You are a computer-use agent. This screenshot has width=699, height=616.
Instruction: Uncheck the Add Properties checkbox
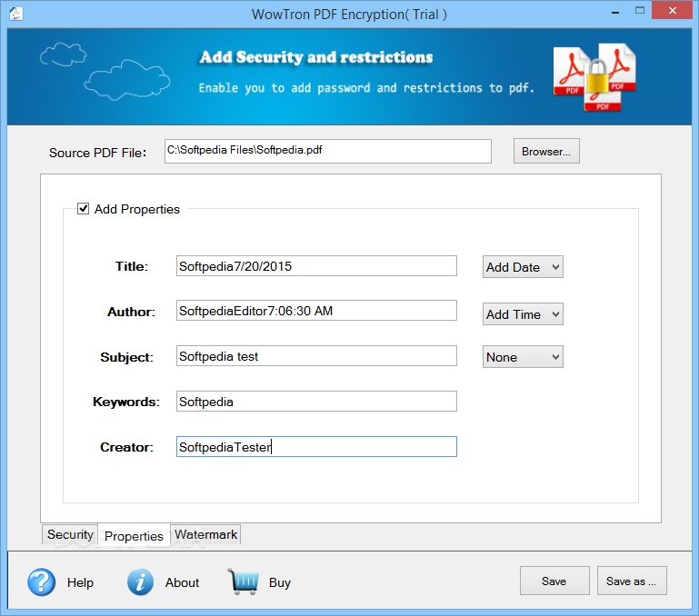pos(83,209)
